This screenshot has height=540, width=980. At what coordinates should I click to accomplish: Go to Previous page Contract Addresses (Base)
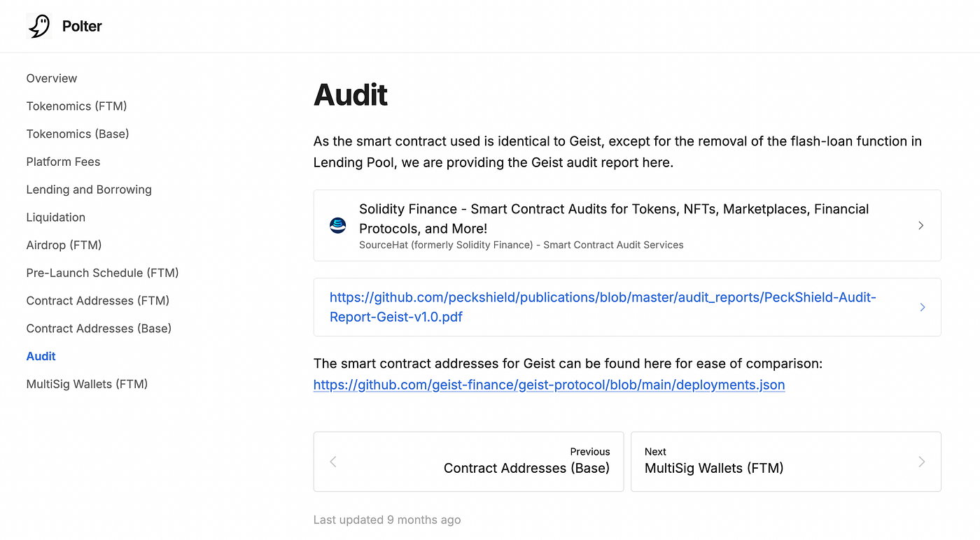(x=468, y=462)
